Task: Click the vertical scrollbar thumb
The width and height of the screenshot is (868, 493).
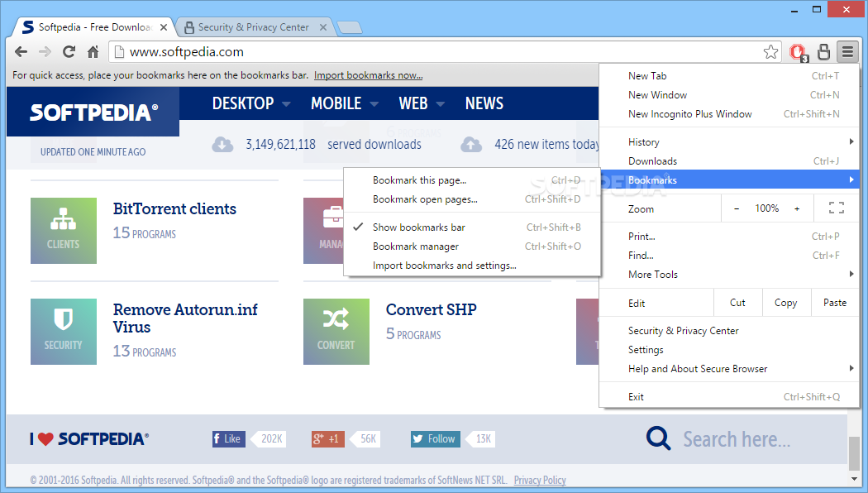Action: click(854, 453)
